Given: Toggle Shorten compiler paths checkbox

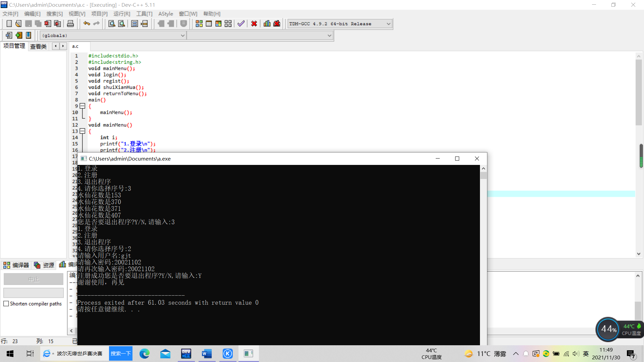Looking at the screenshot, I should pos(6,304).
